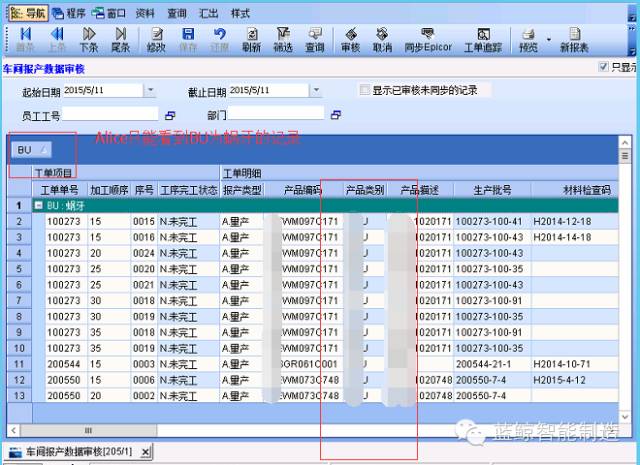Click the 起始日期 date field
The image size is (640, 465).
click(103, 90)
